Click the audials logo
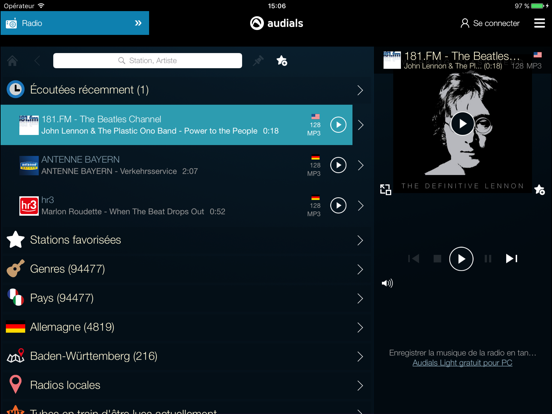Image resolution: width=552 pixels, height=414 pixels. coord(276,23)
